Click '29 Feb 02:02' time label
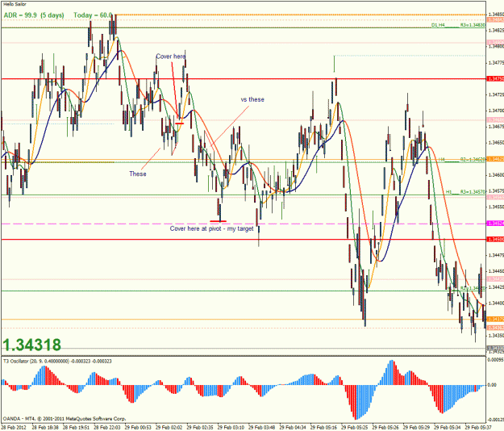Screen dimensions: 504x431 169,428
